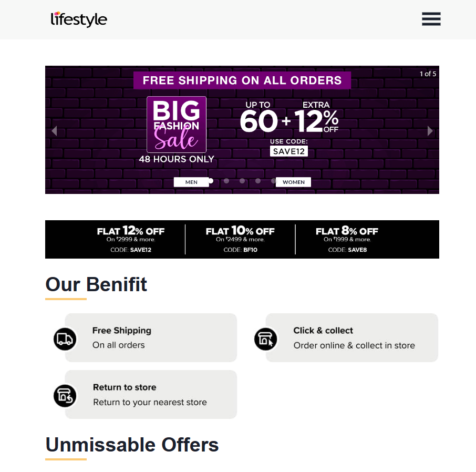Click the MEN button on banner
Viewport: 476px width, 472px height.
click(191, 182)
